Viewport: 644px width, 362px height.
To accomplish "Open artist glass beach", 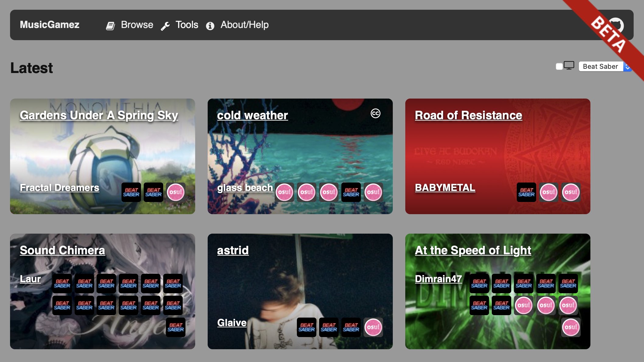I will pos(245,188).
